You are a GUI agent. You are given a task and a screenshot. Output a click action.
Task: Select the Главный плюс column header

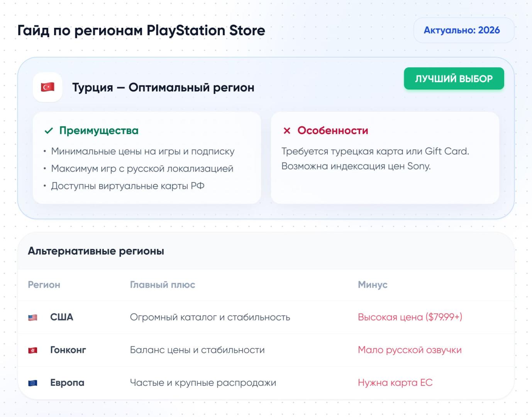click(x=163, y=285)
